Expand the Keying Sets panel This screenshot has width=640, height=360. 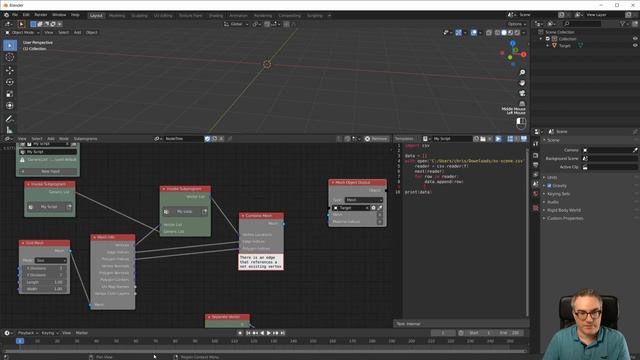tap(558, 194)
